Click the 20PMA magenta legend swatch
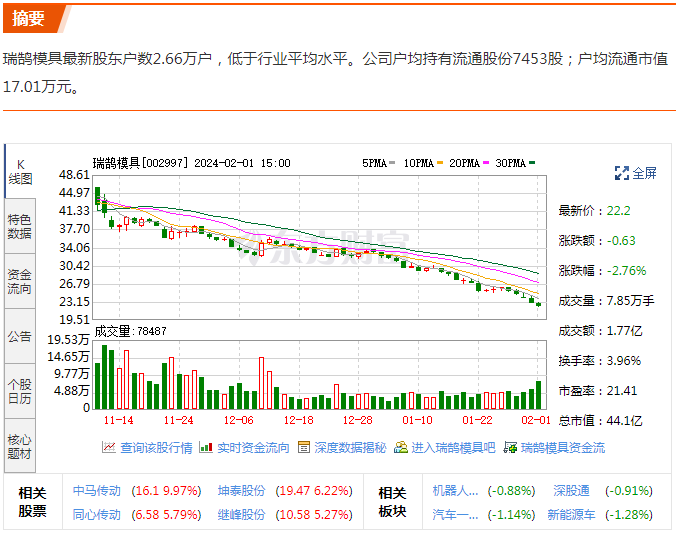 486,163
